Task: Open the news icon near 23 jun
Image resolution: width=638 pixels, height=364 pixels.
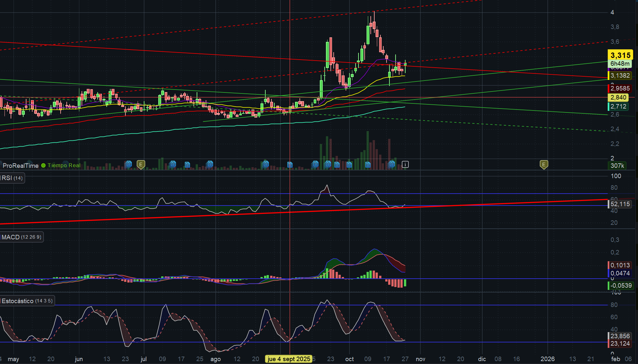Action: click(128, 164)
